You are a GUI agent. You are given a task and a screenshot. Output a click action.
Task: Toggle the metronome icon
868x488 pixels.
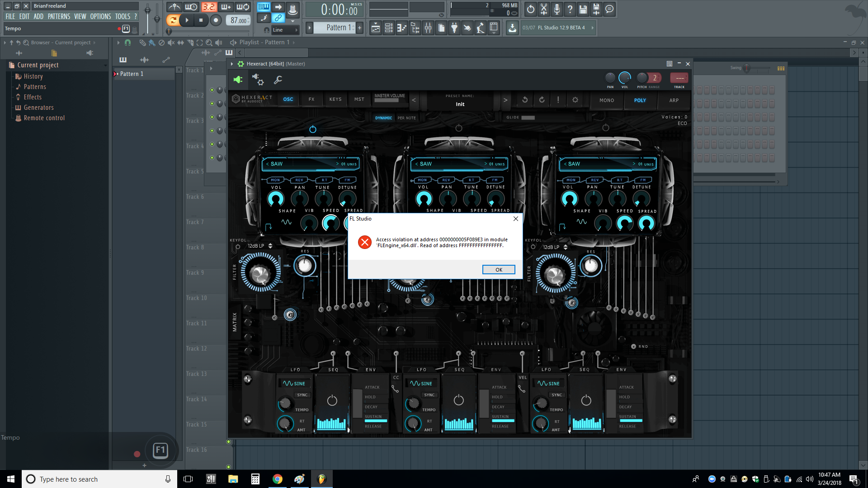(174, 7)
